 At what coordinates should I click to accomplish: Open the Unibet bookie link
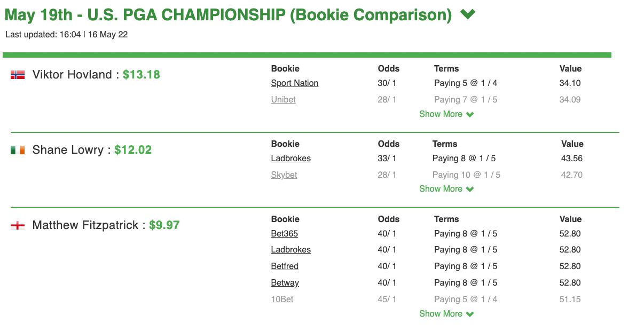[284, 100]
